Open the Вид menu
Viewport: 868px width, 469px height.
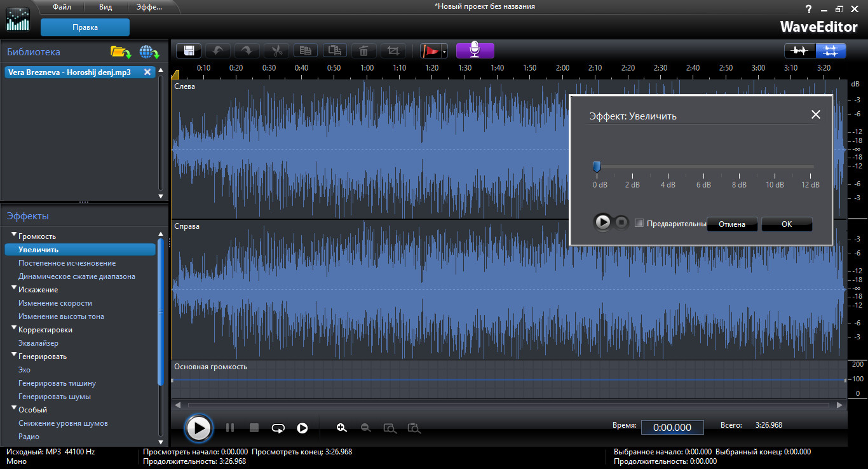coord(106,7)
